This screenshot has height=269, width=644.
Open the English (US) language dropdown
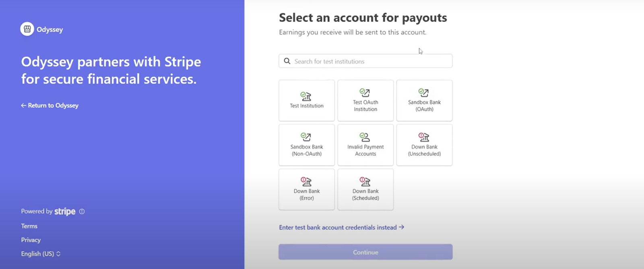41,254
